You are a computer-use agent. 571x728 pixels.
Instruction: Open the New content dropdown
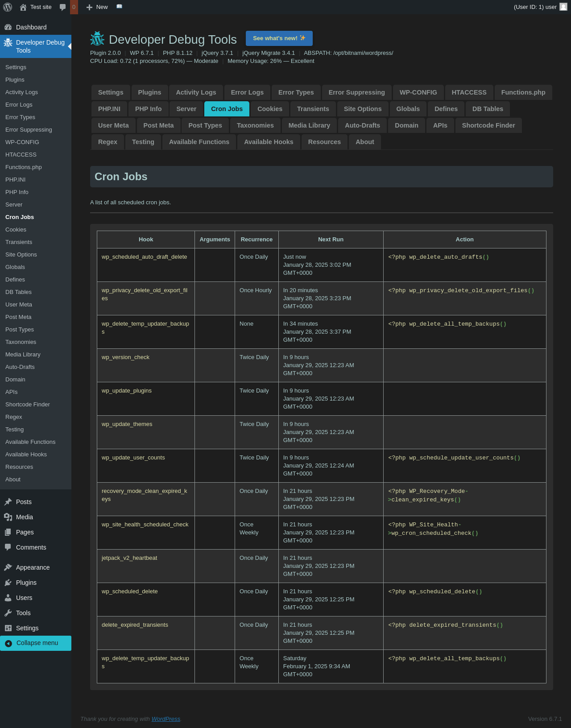[97, 7]
